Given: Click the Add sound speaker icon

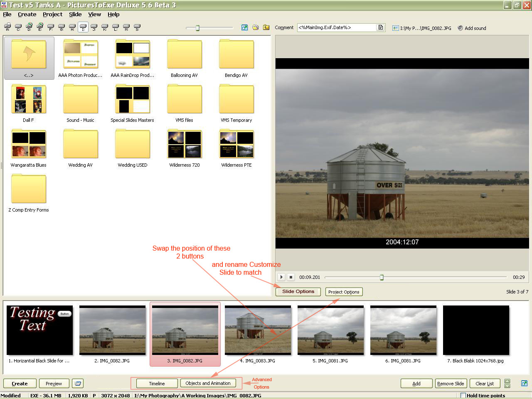Looking at the screenshot, I should tap(460, 28).
